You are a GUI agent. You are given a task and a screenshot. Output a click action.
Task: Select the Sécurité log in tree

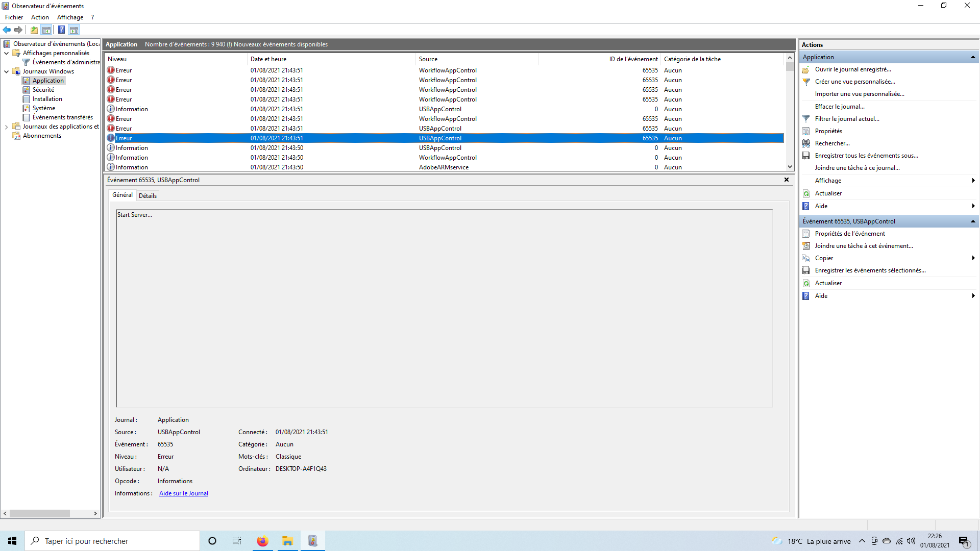point(43,90)
